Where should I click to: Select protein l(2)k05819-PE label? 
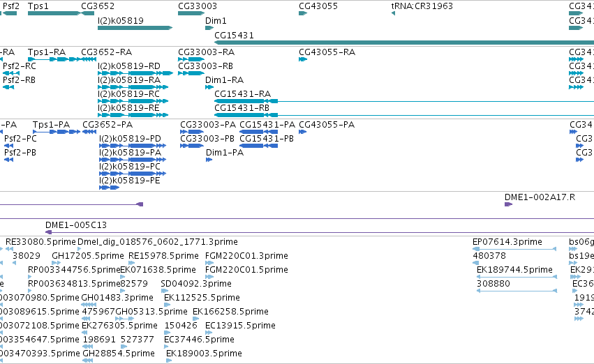pos(130,181)
